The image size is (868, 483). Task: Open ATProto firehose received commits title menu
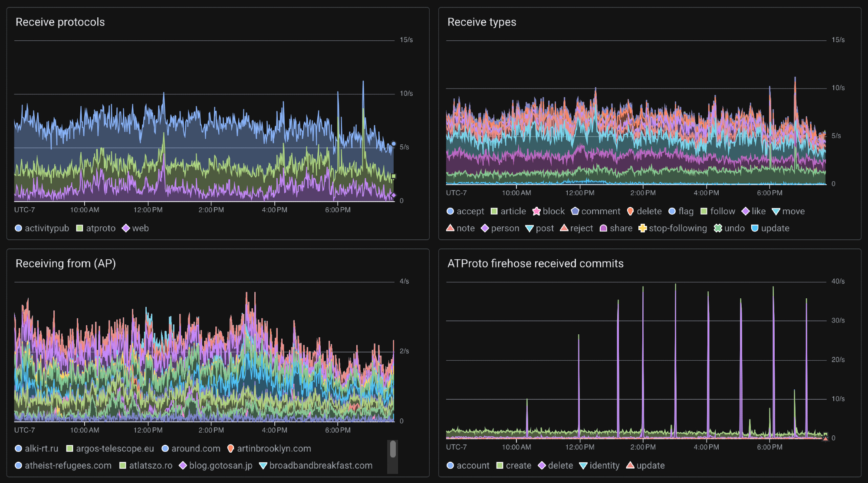pos(535,264)
